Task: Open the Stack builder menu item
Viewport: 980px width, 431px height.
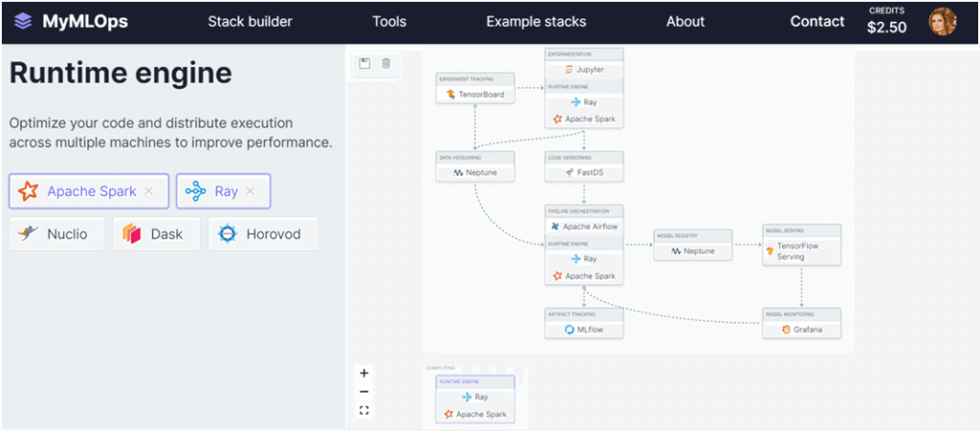Action: tap(250, 21)
